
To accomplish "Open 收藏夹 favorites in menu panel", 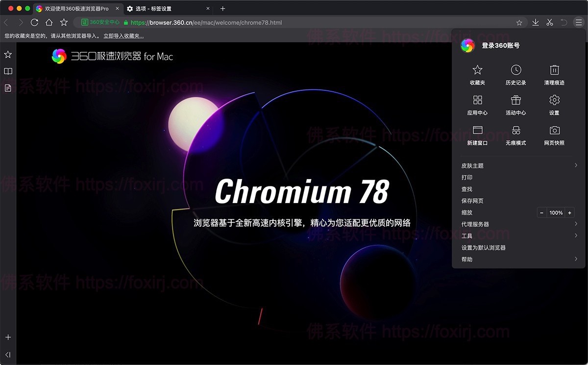I will pyautogui.click(x=477, y=75).
